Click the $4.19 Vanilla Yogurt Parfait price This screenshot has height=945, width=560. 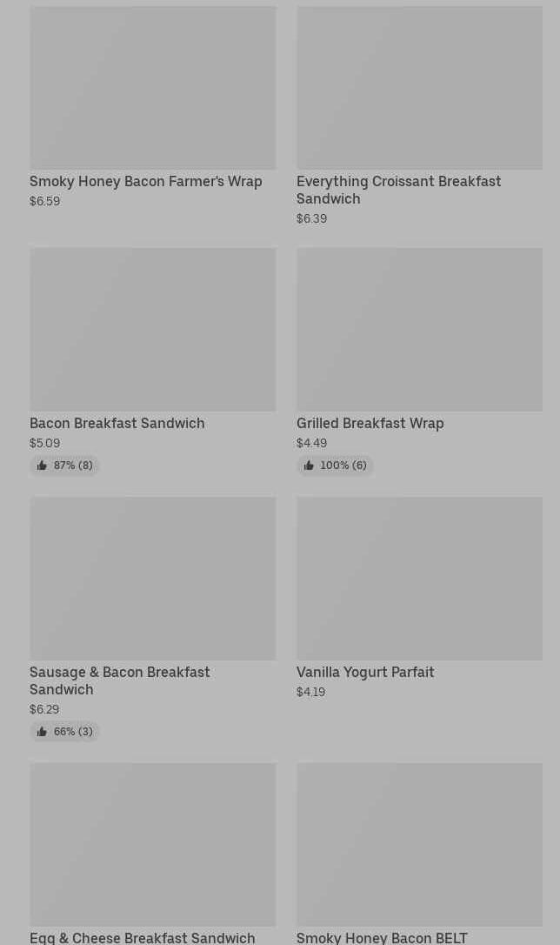(x=310, y=692)
